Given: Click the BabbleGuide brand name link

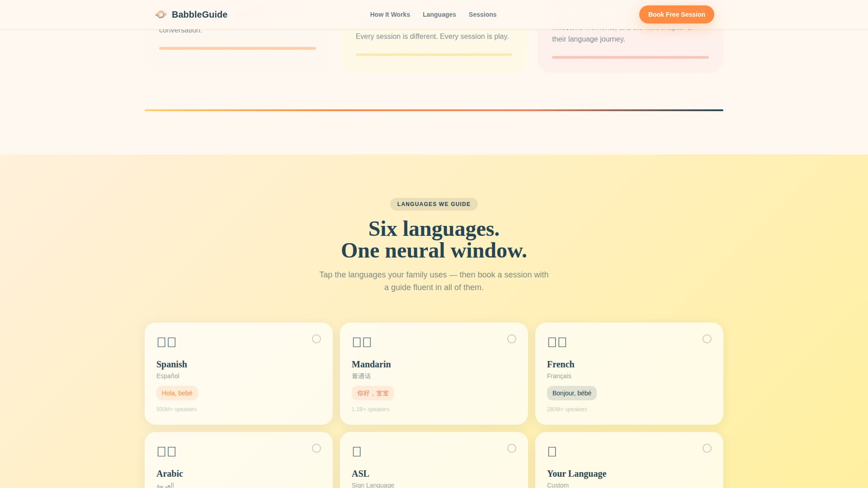Looking at the screenshot, I should [199, 14].
